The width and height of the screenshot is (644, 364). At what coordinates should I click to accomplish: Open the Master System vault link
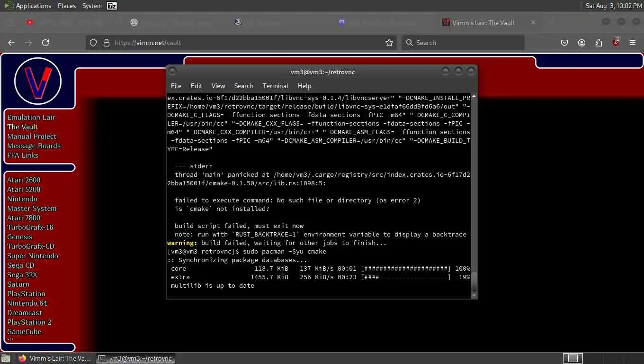click(32, 208)
